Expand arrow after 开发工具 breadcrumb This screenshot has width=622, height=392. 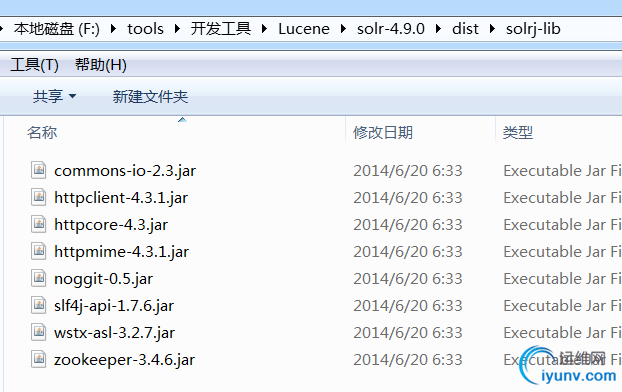click(265, 29)
